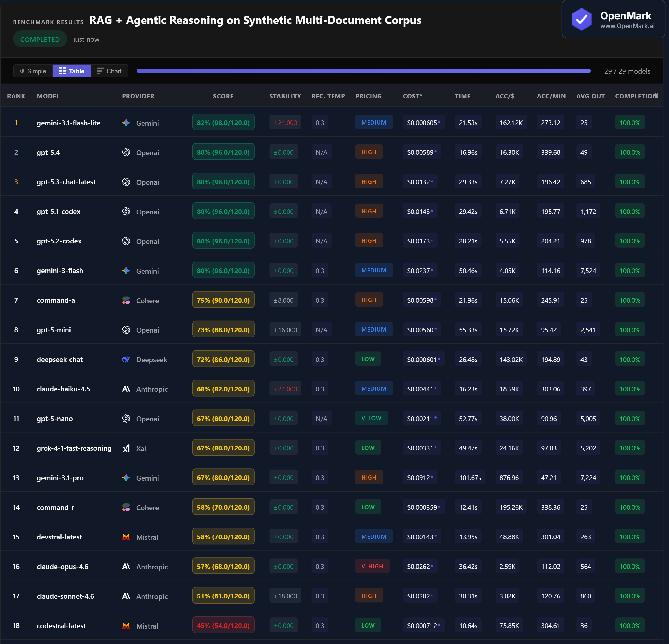Click the Gemini icon beside gemini-3.1-flash-lite
669x644 pixels.
[x=126, y=123]
